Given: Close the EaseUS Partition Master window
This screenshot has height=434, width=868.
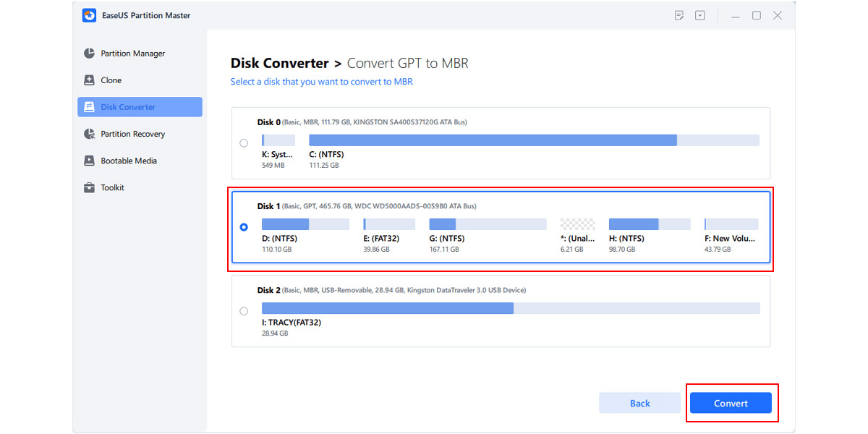Looking at the screenshot, I should click(778, 15).
